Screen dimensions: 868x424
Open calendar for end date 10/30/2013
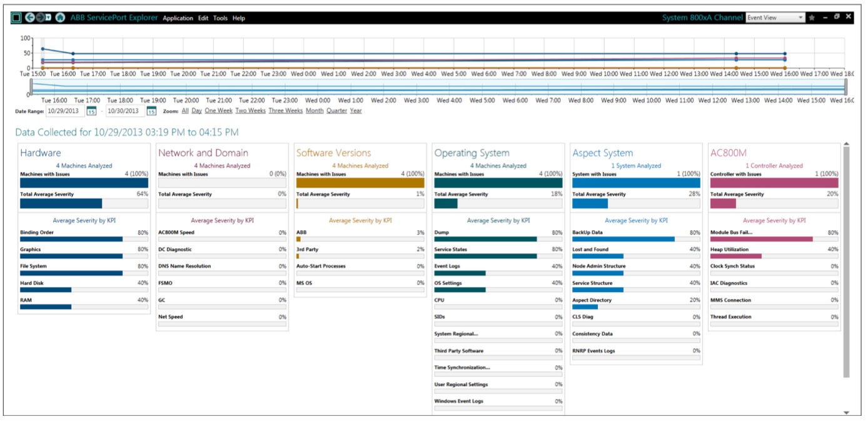151,111
